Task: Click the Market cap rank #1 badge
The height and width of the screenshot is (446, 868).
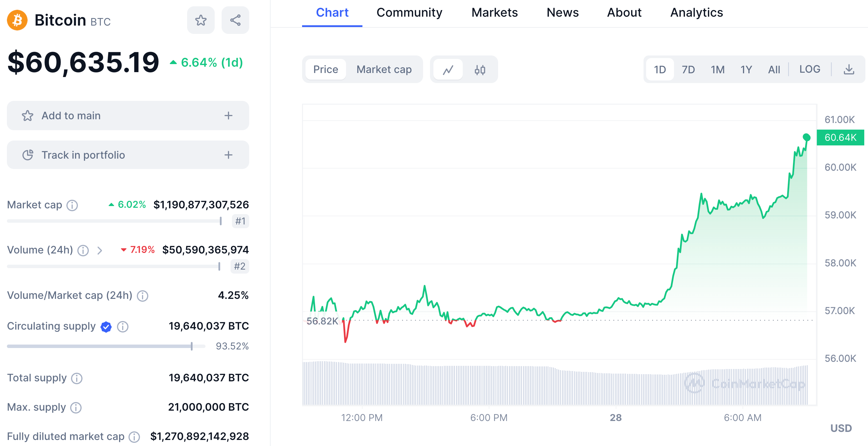Action: click(x=240, y=221)
